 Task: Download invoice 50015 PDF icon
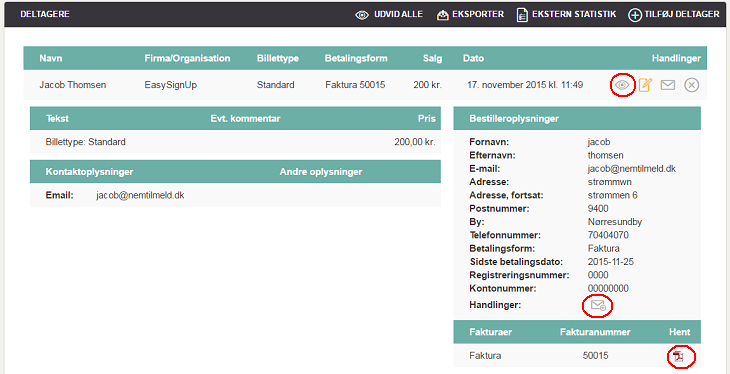coord(678,356)
